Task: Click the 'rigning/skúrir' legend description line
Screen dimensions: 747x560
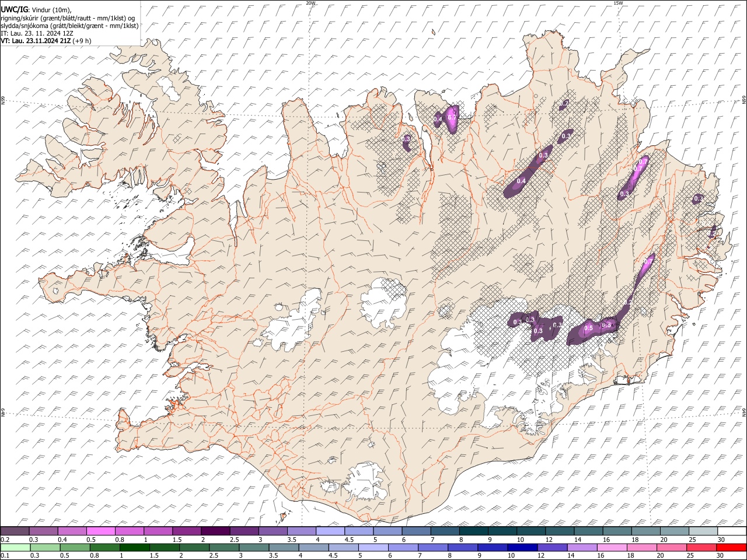Action: tap(68, 17)
